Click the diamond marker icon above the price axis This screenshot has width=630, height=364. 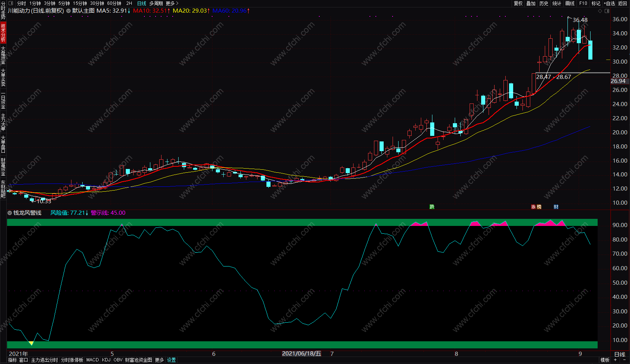coord(600,11)
